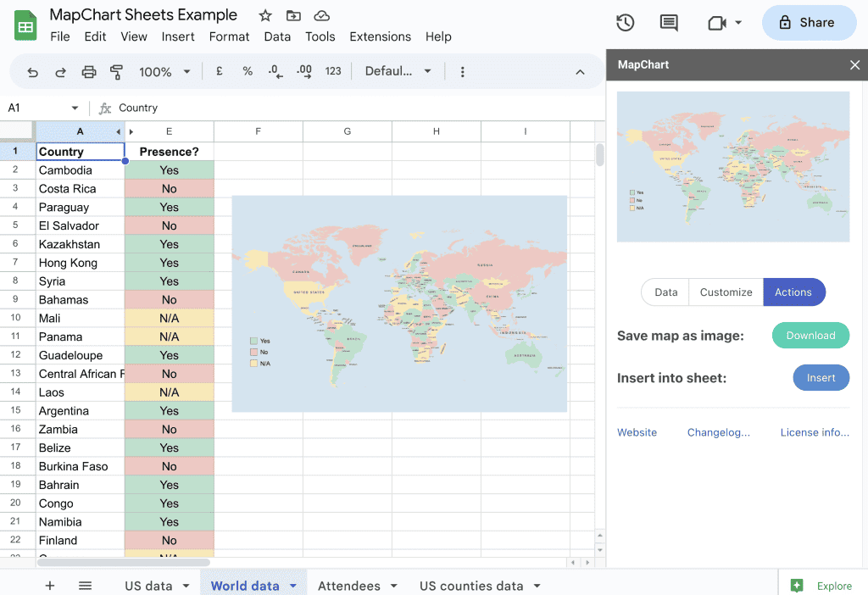Image resolution: width=868 pixels, height=595 pixels.
Task: Open the Default font dropdown
Action: coord(398,71)
